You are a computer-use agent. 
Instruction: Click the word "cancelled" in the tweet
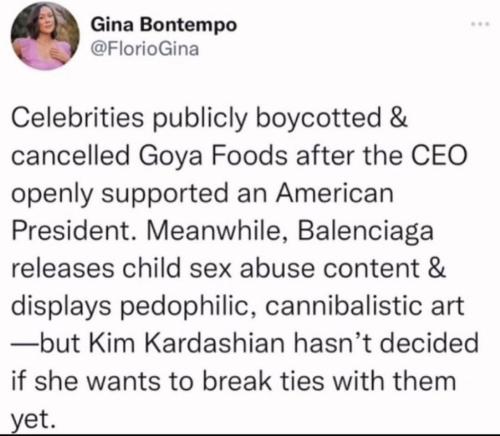point(70,156)
